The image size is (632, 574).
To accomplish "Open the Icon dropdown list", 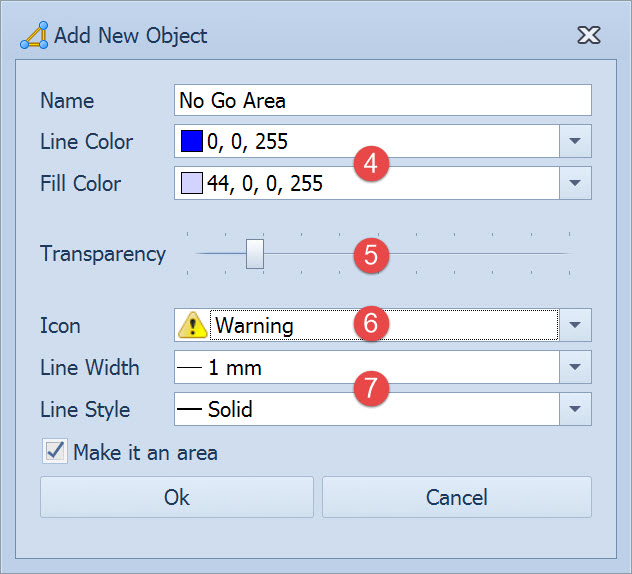I will (x=574, y=325).
